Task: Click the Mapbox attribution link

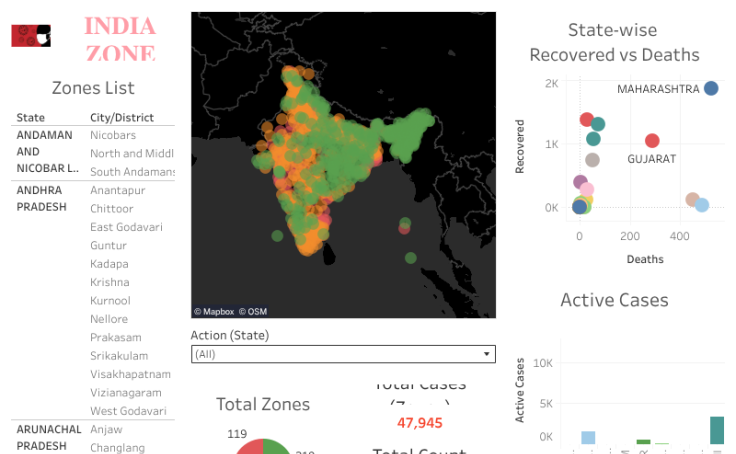Action: click(213, 311)
